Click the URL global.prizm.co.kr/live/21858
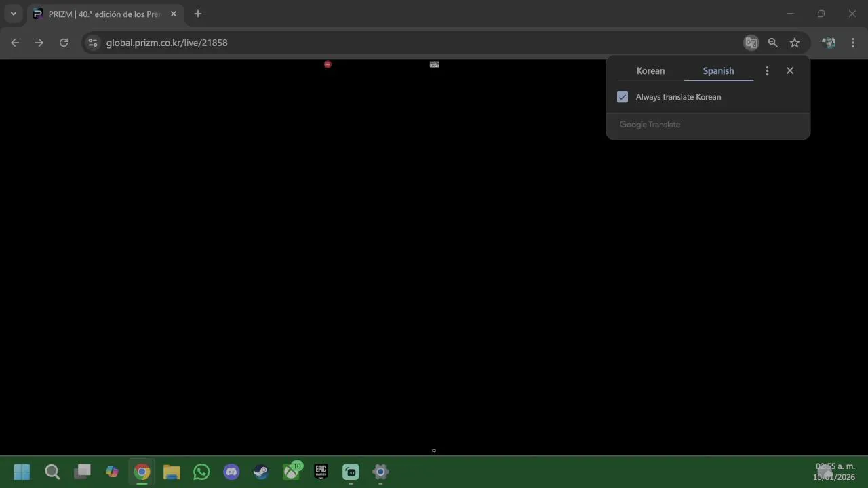This screenshot has width=868, height=488. pos(167,43)
